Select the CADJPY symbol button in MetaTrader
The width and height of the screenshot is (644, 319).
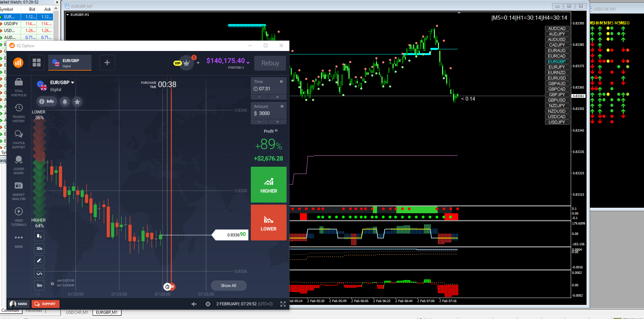(557, 45)
